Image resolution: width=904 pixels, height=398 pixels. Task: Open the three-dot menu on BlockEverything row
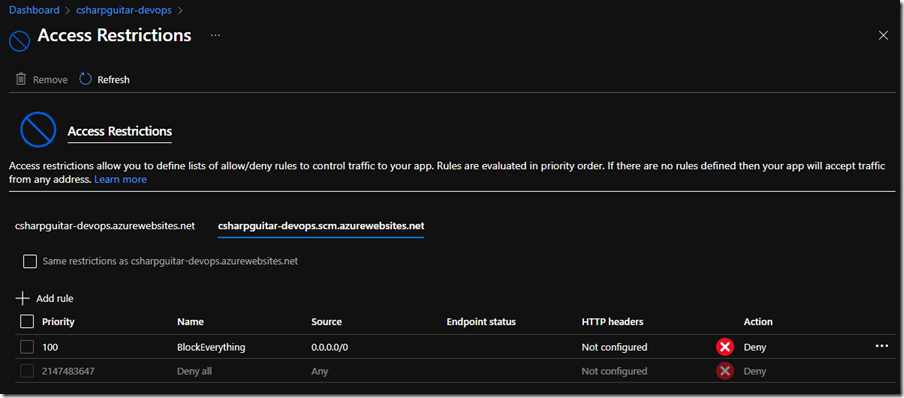(882, 346)
